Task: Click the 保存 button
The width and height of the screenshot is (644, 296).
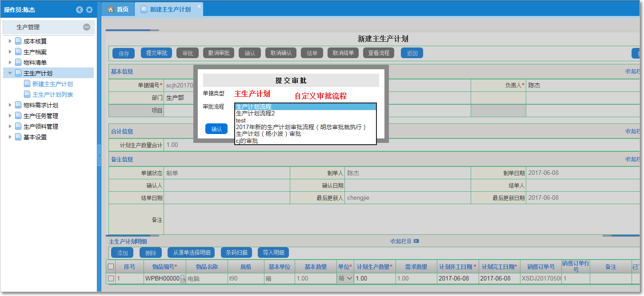Action: pyautogui.click(x=123, y=53)
